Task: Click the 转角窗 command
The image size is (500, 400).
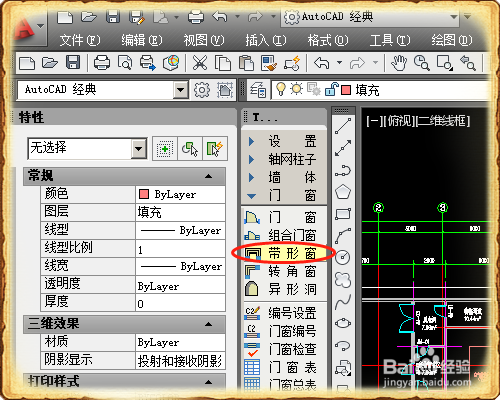Action: click(283, 272)
